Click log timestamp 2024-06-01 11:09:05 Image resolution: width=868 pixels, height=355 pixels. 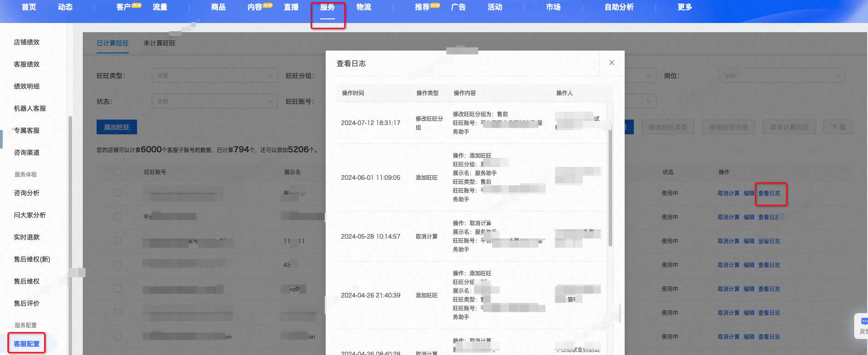pyautogui.click(x=371, y=177)
